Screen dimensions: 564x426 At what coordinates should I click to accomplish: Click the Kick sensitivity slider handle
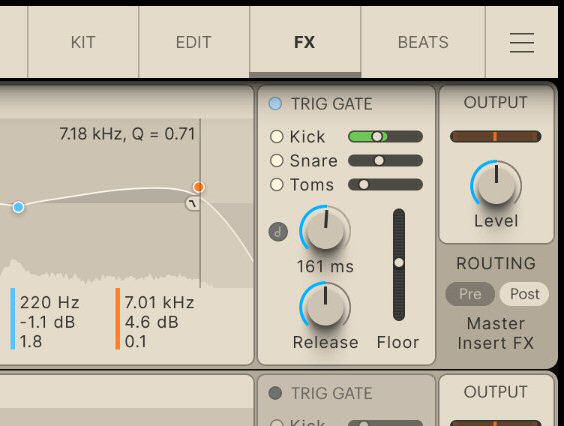(377, 137)
